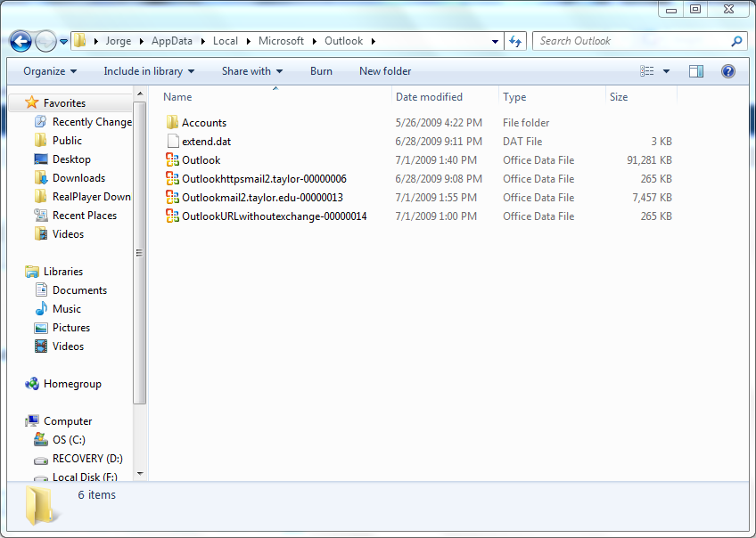Select Favorites in navigation pane
This screenshot has height=538, width=756.
64,103
